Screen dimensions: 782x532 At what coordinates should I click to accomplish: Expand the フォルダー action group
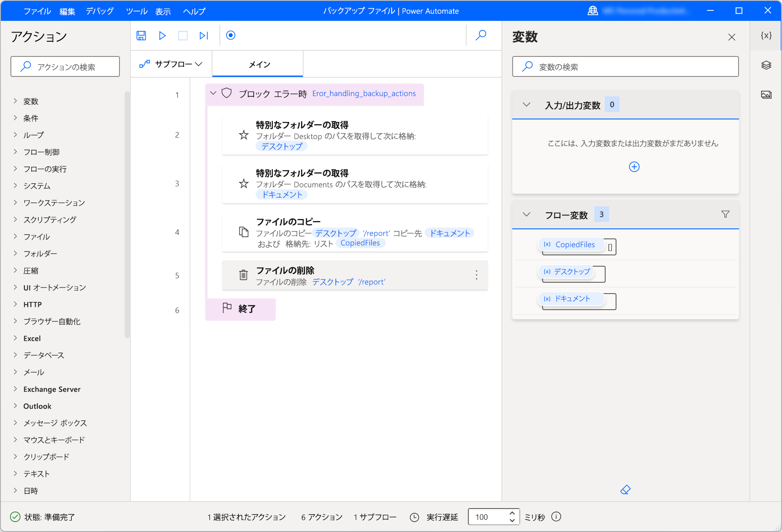coord(16,254)
